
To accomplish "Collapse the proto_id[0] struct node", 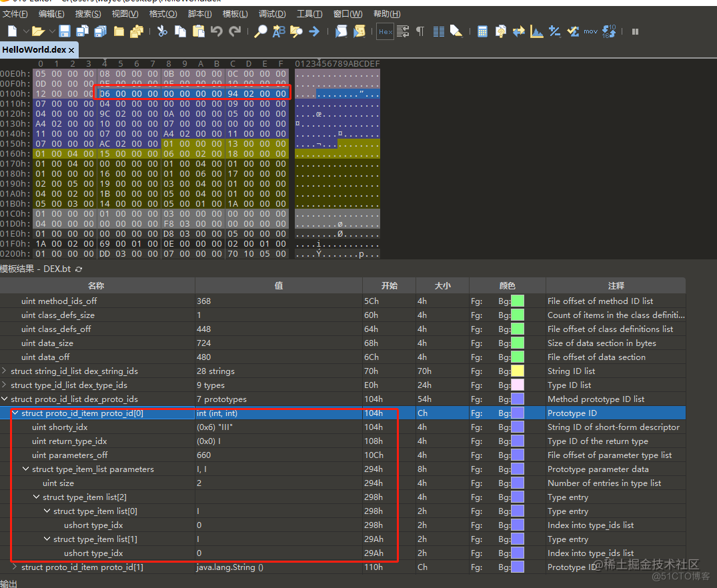I will point(15,413).
